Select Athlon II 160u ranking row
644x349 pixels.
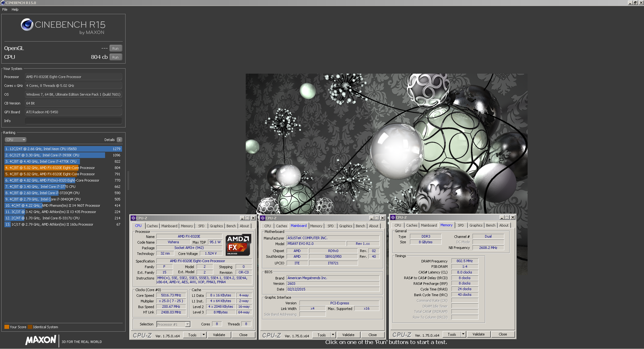point(63,224)
